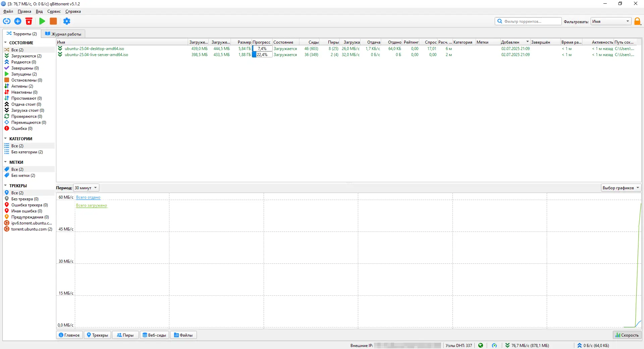Open the Веб-сиды details tab
The height and width of the screenshot is (349, 644).
pyautogui.click(x=154, y=335)
